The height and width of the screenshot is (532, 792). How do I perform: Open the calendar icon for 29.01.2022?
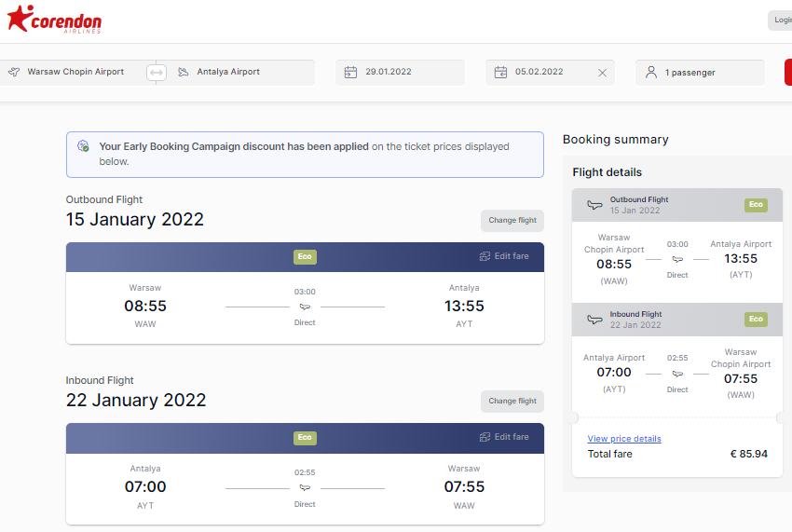(x=350, y=73)
